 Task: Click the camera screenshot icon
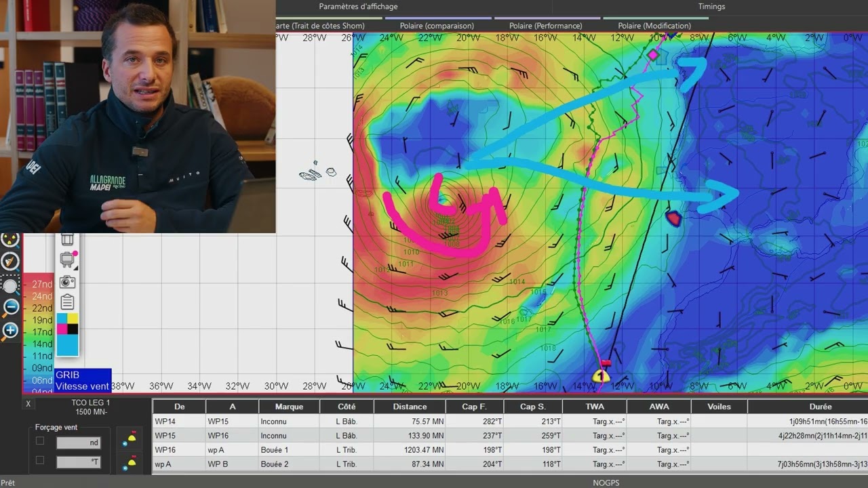click(x=67, y=282)
